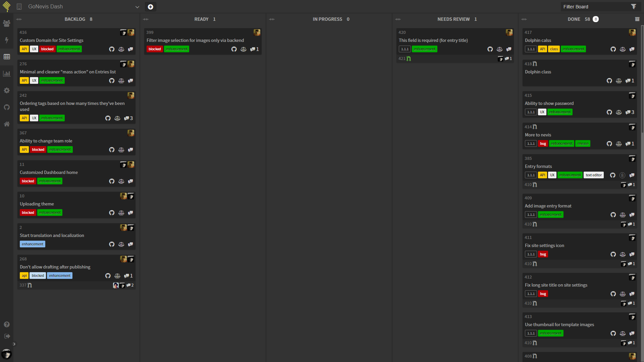Click the estimate scales icon on card 399
This screenshot has height=362, width=644.
pyautogui.click(x=244, y=49)
